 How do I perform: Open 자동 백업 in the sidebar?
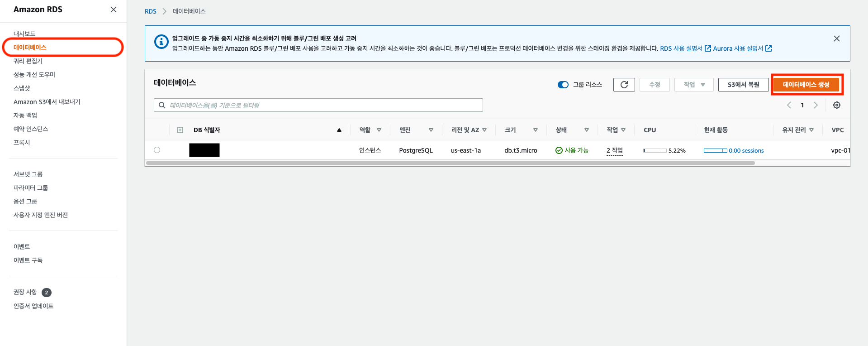25,115
